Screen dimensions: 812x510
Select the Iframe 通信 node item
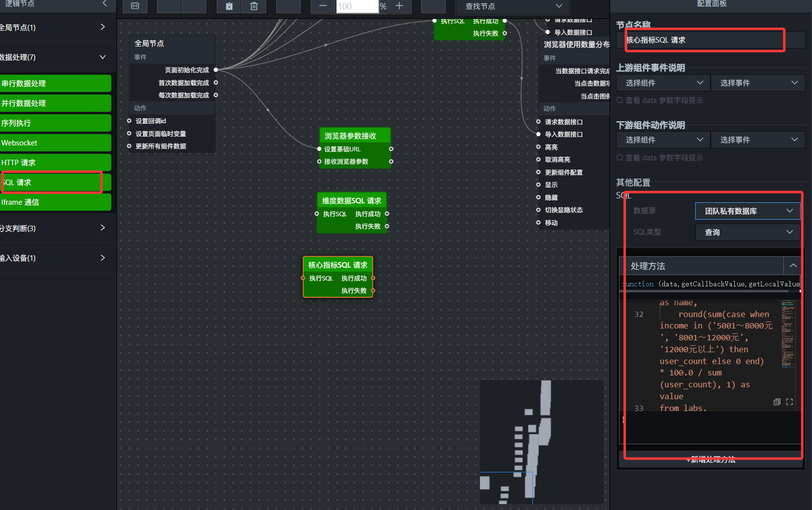(x=55, y=202)
